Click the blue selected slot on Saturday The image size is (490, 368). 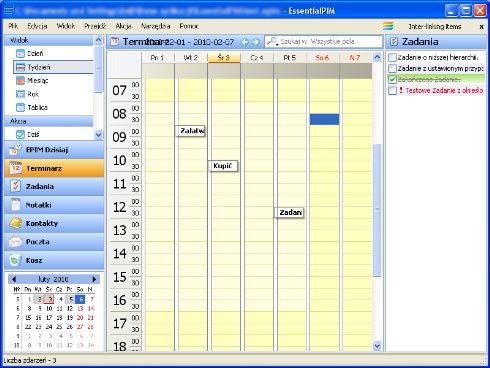pyautogui.click(x=324, y=120)
